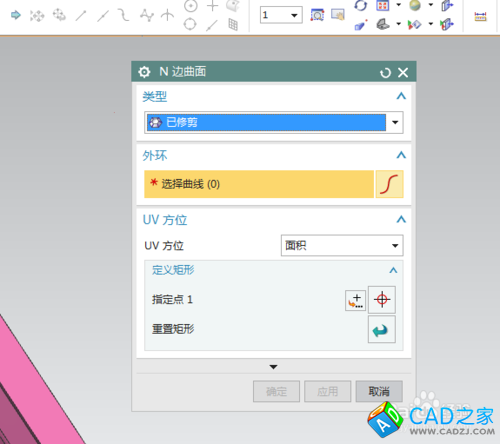Click the measure ruler icon in the toolbar
This screenshot has width=500, height=444.
pos(480,16)
